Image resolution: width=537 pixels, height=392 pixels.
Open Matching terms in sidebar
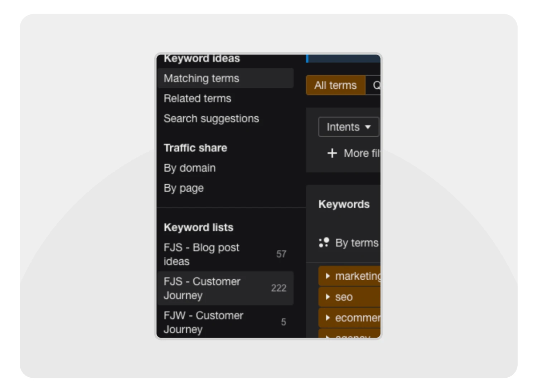pyautogui.click(x=202, y=78)
